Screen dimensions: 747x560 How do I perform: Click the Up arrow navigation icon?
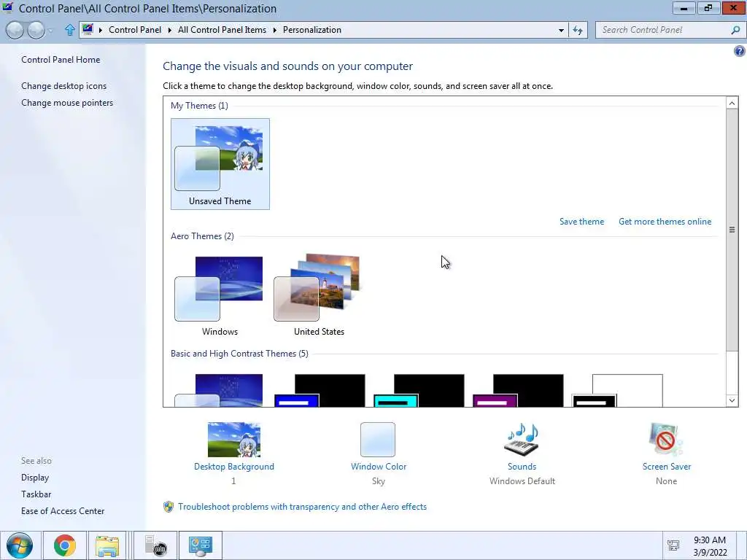coord(69,30)
